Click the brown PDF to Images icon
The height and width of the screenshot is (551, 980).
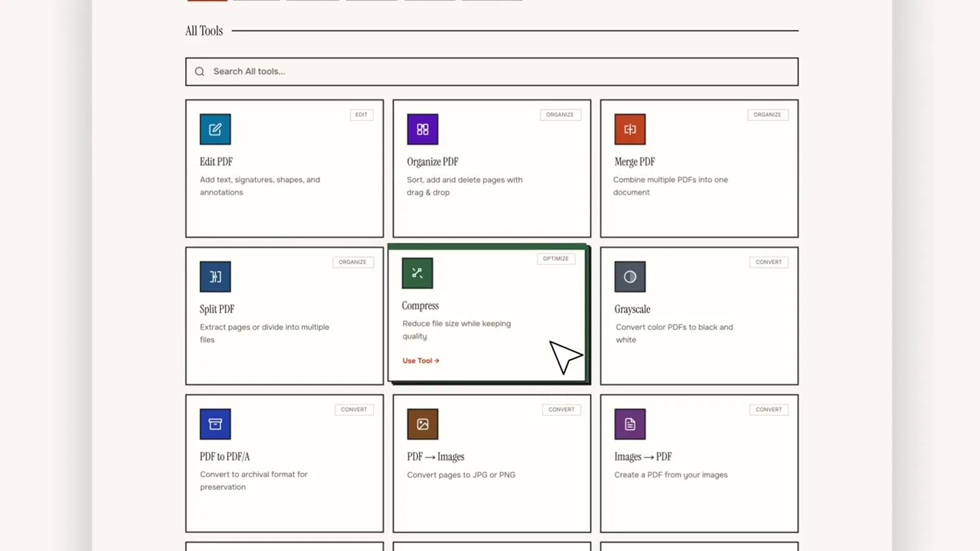[x=423, y=424]
